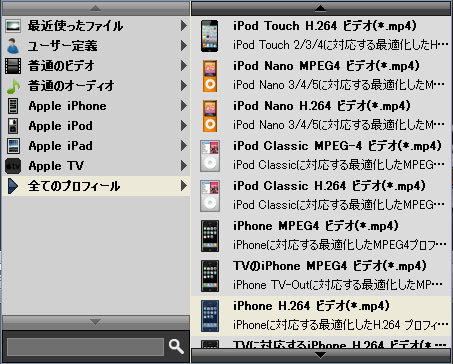The width and height of the screenshot is (453, 364).
Task: Choose iPod Nano H.264 ビデオ profile
Action: tap(321, 116)
